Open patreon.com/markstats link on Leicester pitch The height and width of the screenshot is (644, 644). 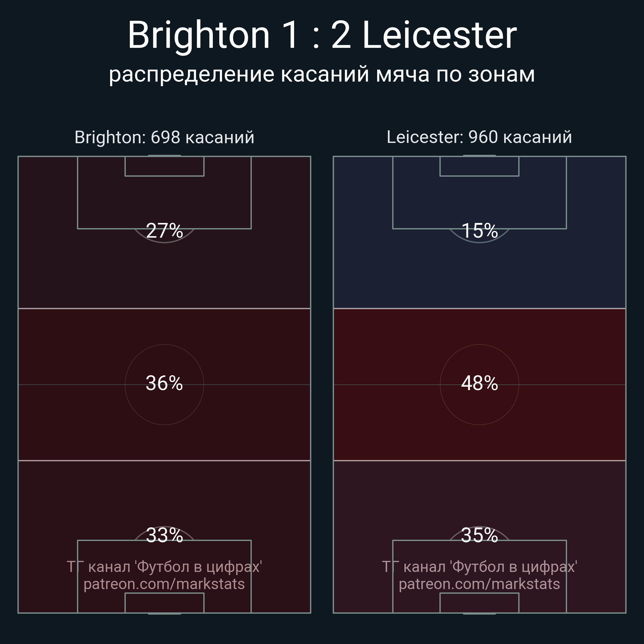479,584
